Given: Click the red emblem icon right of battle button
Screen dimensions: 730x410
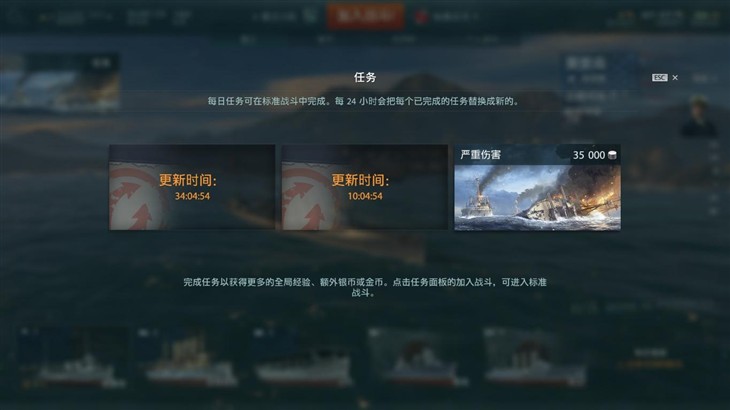Looking at the screenshot, I should [x=421, y=17].
